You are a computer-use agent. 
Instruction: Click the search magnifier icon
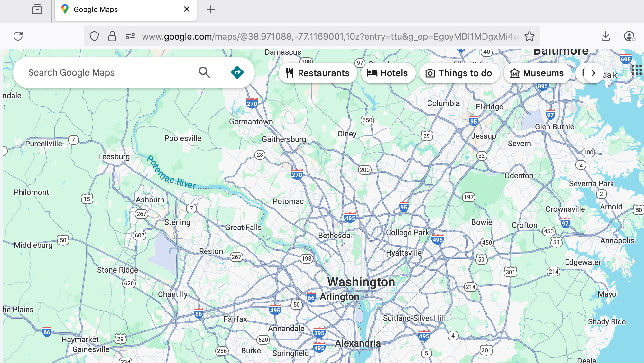tap(204, 72)
